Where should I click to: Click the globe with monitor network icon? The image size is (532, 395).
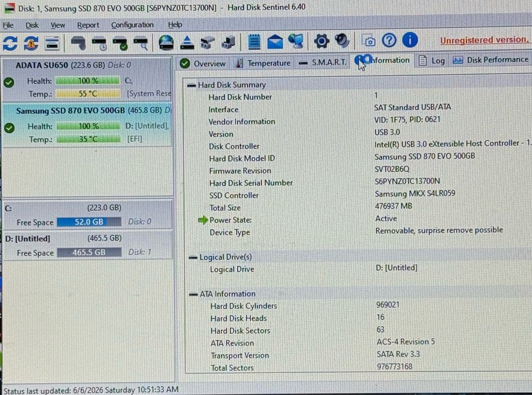(x=295, y=41)
